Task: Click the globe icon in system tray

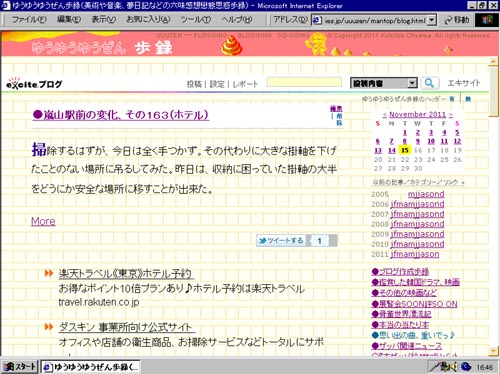Action: [x=466, y=367]
